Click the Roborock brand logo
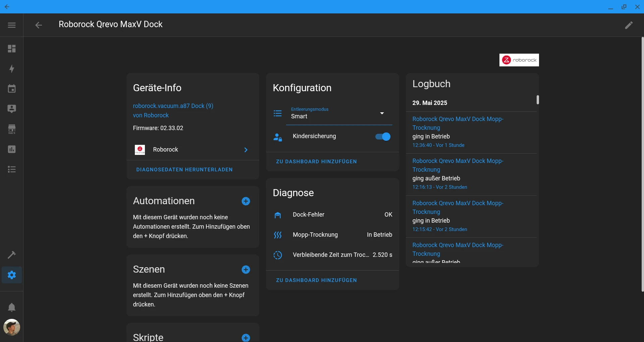This screenshot has height=342, width=644. (519, 60)
